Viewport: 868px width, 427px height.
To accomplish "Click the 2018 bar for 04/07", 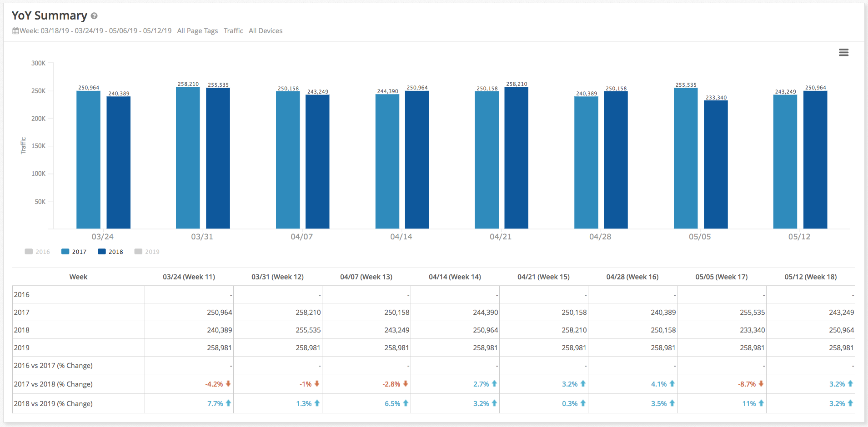I will click(x=317, y=162).
